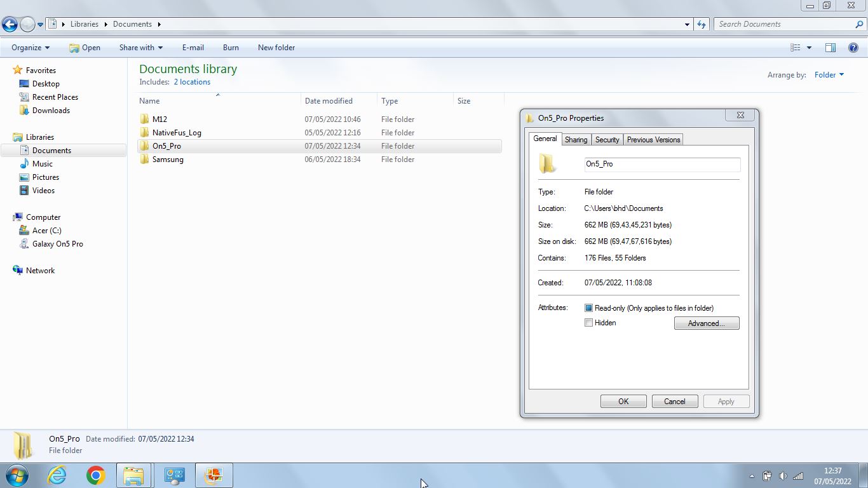Open Pictures library

(x=46, y=177)
